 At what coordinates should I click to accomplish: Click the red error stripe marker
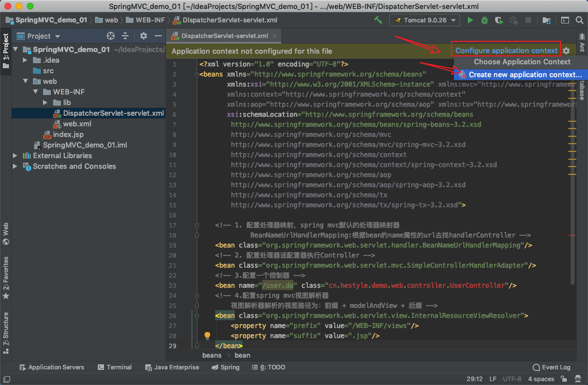(x=572, y=235)
